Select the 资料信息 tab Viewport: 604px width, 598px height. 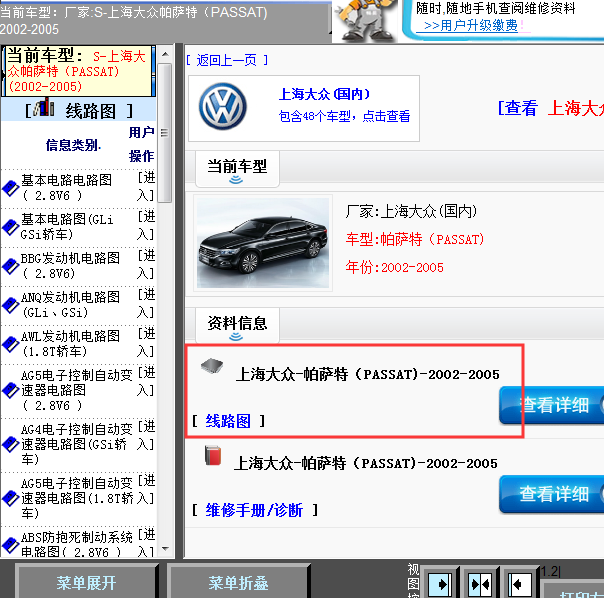tap(237, 325)
